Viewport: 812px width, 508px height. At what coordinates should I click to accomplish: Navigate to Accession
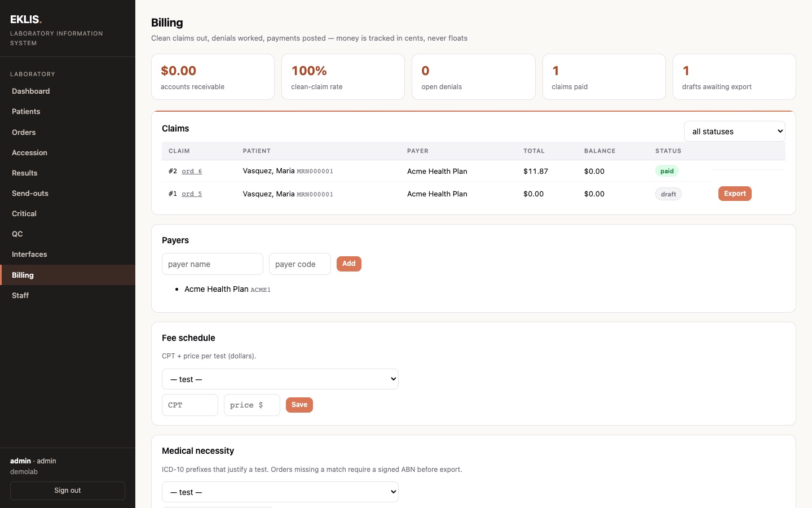pos(68,152)
